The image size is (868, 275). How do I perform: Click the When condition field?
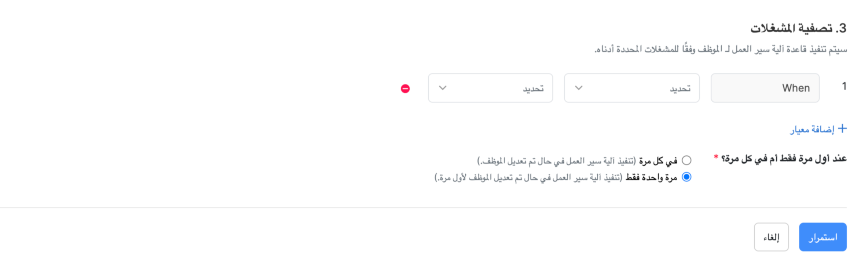point(765,88)
